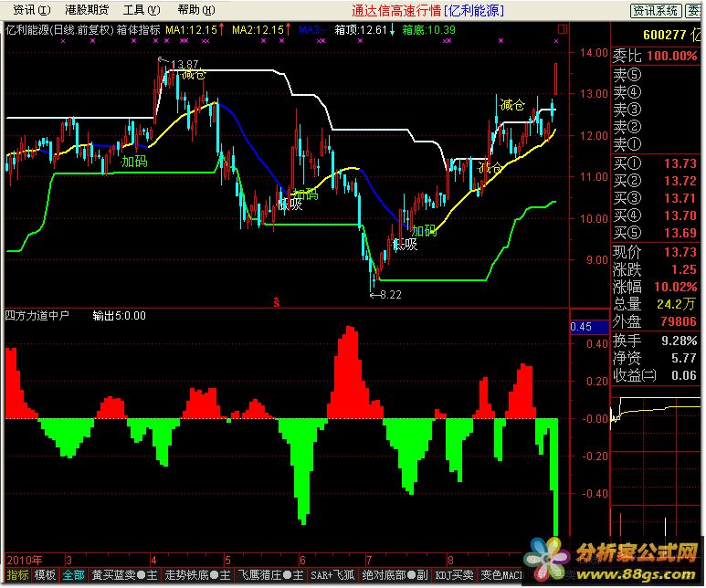This screenshot has height=588, width=706.
Task: Click the white 低吸 signal near 10.00
Action: 290,205
